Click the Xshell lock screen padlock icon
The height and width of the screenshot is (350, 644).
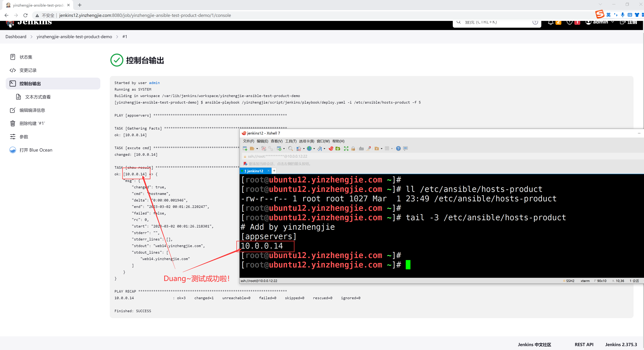coord(353,149)
